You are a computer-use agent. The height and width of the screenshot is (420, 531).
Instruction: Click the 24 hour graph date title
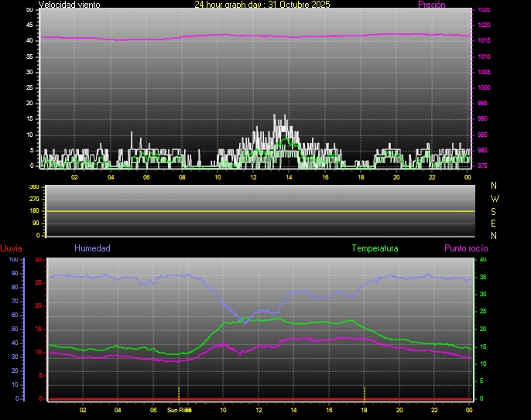[262, 5]
